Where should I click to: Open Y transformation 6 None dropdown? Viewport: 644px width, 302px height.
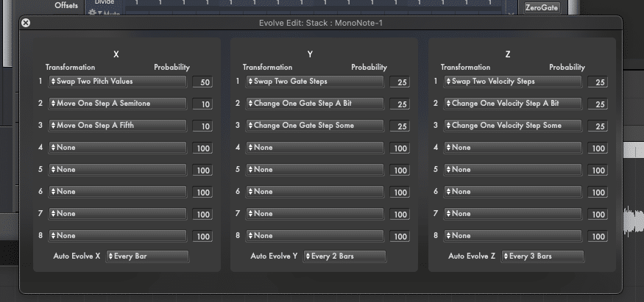tap(315, 192)
